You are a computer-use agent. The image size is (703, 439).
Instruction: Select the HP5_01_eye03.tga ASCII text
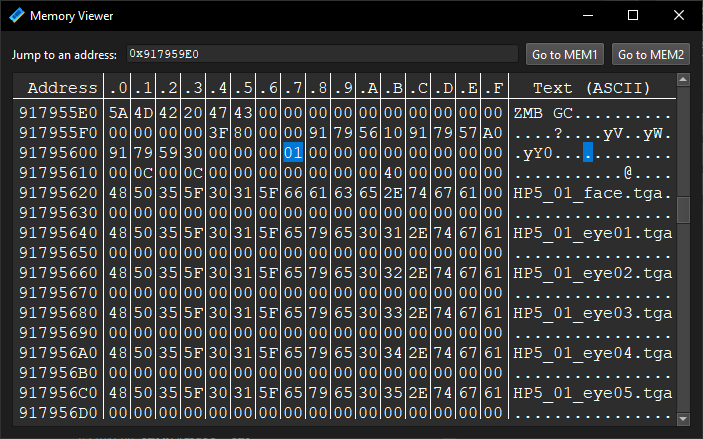[592, 313]
